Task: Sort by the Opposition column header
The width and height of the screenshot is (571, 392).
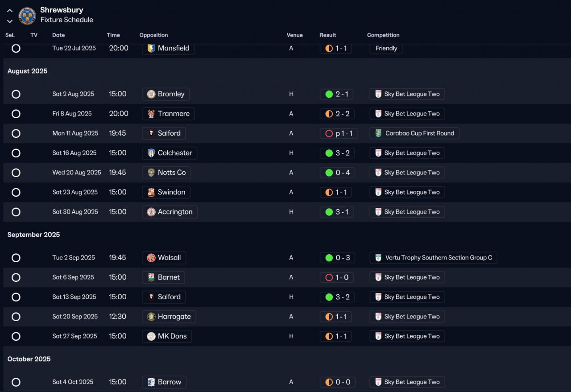Action: click(153, 35)
